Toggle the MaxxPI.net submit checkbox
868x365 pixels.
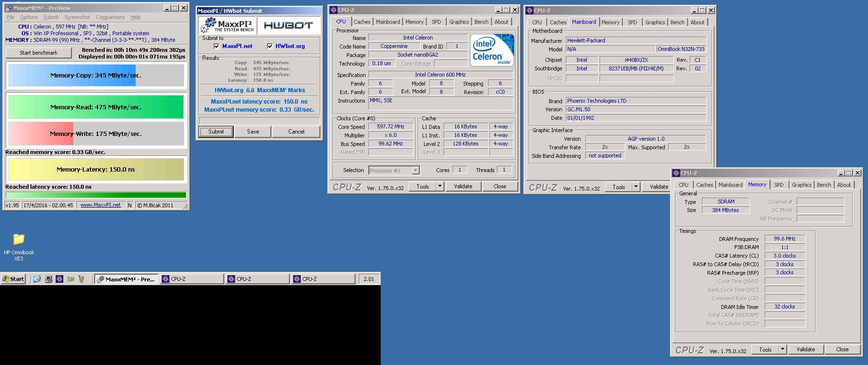pyautogui.click(x=217, y=46)
